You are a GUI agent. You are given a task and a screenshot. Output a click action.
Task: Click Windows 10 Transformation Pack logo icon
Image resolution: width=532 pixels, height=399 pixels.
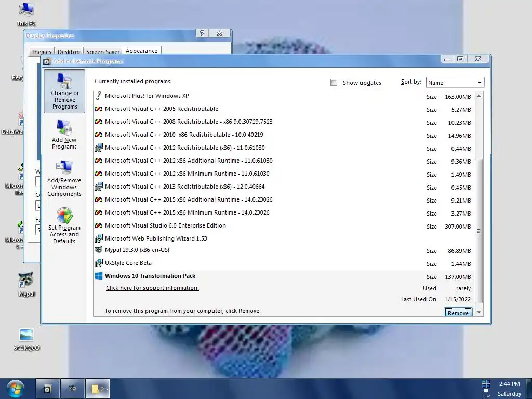[99, 276]
